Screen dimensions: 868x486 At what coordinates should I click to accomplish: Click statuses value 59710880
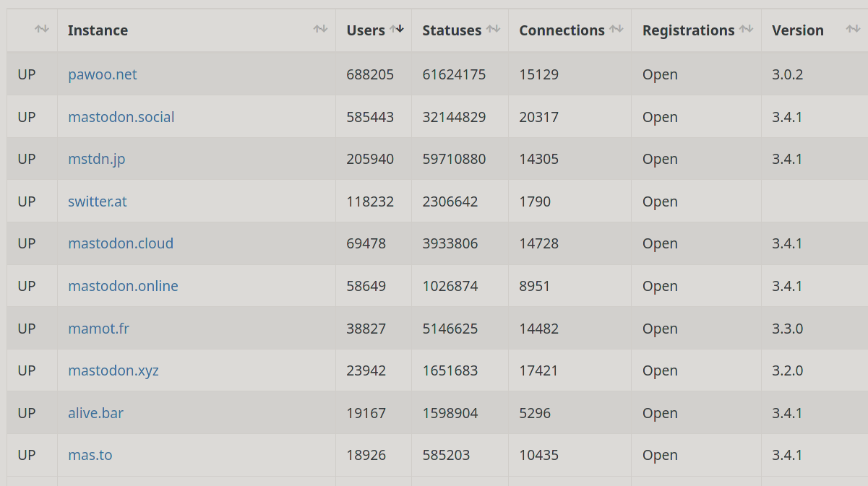[454, 159]
